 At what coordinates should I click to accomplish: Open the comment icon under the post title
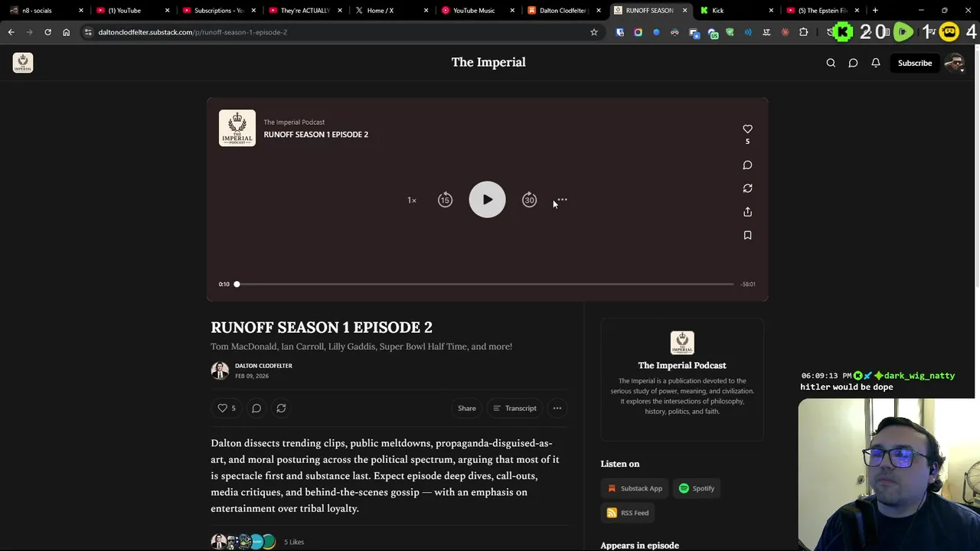[256, 408]
